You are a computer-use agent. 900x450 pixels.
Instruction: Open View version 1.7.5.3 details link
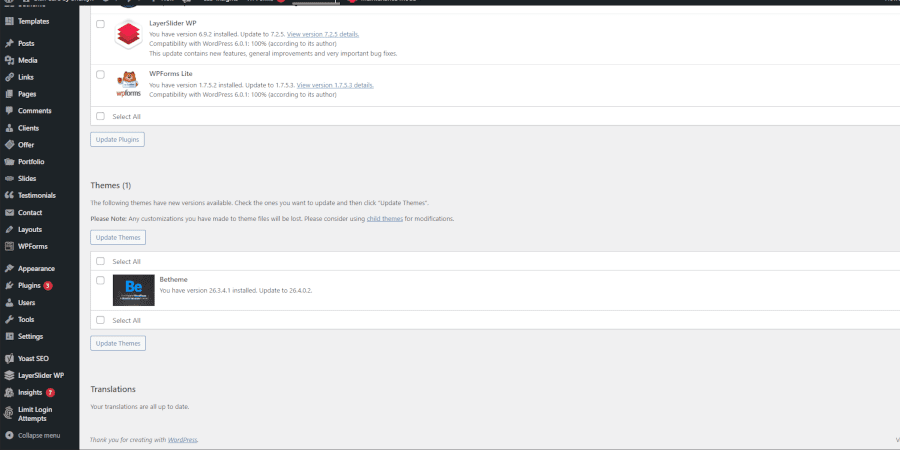tap(335, 85)
